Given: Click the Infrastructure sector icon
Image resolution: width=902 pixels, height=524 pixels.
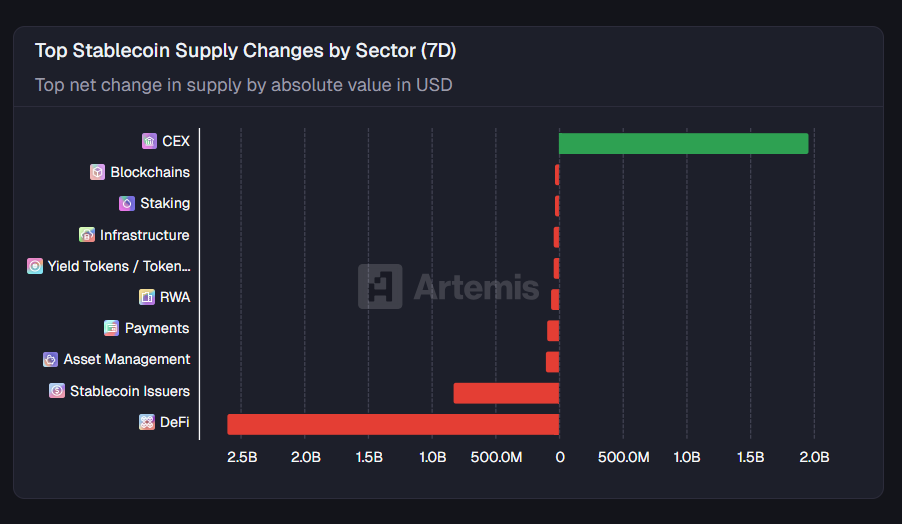Looking at the screenshot, I should click(87, 235).
